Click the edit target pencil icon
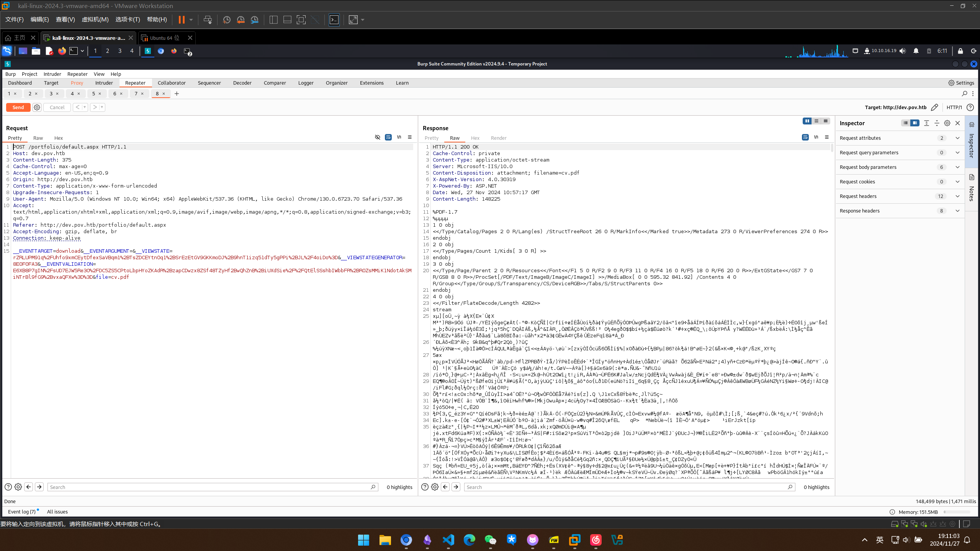Screen dimensions: 980x551 point(934,107)
